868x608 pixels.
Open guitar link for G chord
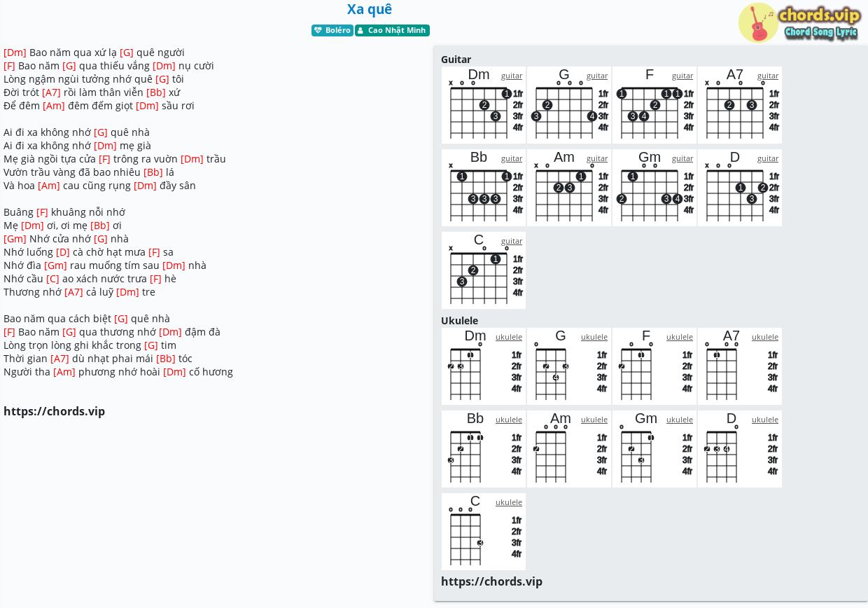click(x=597, y=76)
